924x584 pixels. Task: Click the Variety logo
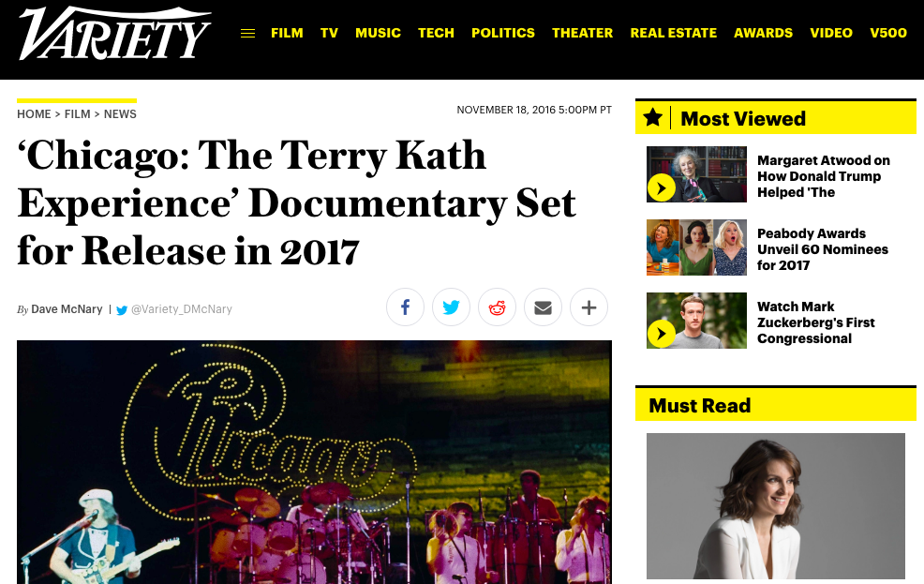pos(114,34)
